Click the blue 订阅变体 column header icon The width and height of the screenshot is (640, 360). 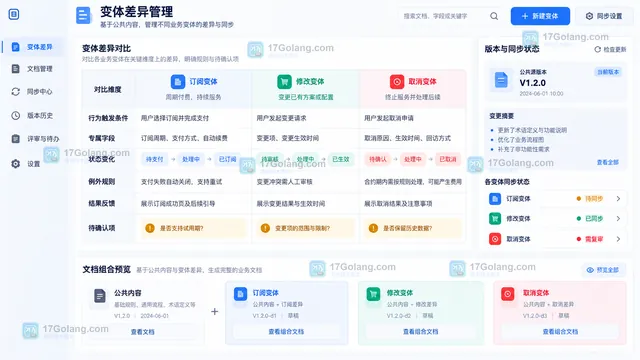[x=178, y=82]
